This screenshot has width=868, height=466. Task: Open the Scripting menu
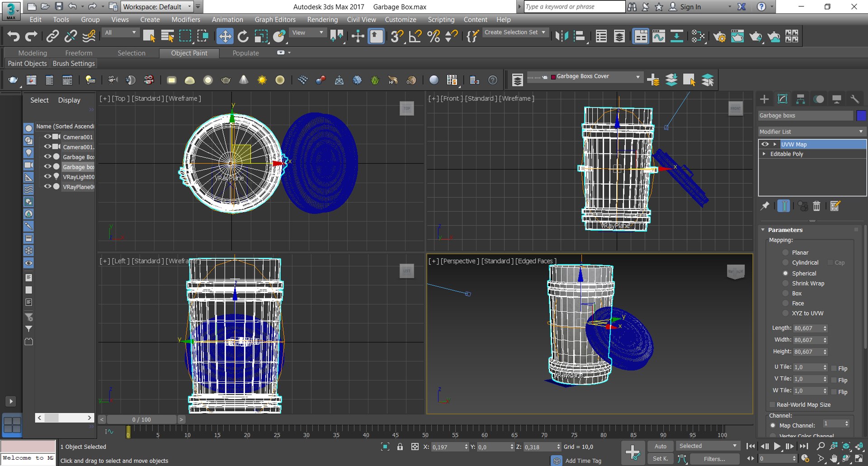(441, 19)
